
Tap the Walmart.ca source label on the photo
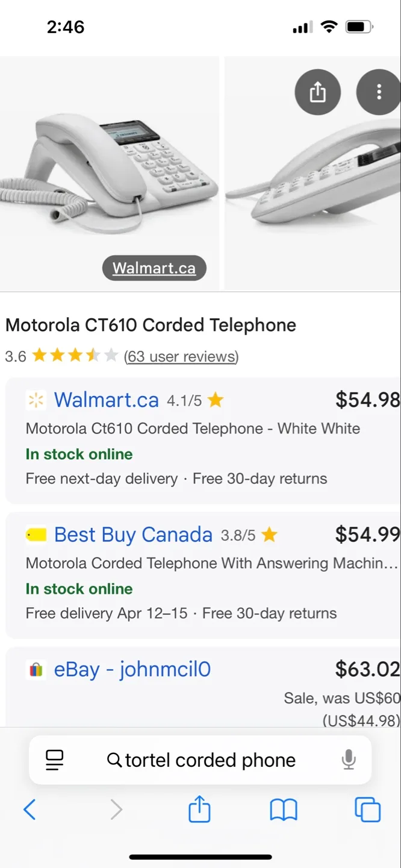[154, 268]
